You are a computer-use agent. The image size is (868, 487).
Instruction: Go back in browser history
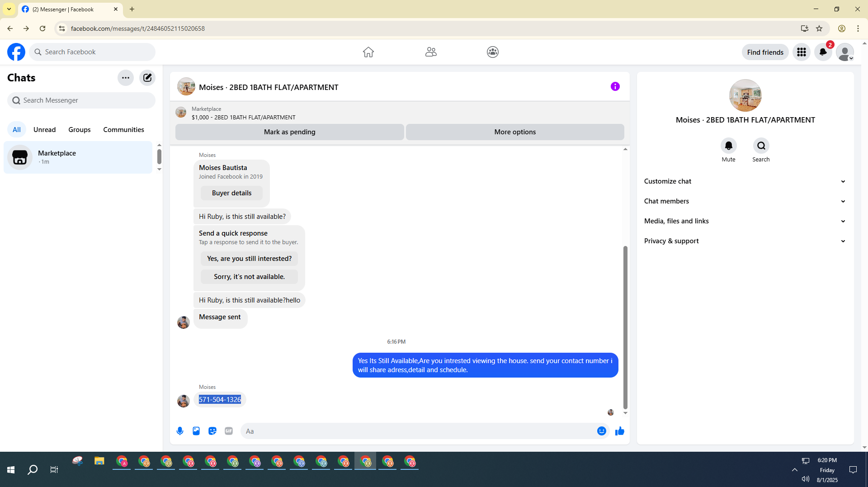(x=10, y=28)
